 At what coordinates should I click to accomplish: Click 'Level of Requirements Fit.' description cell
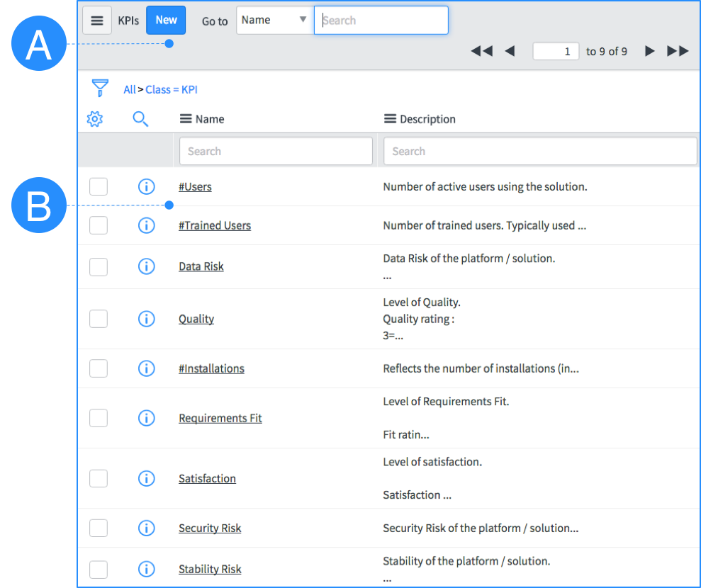click(446, 418)
